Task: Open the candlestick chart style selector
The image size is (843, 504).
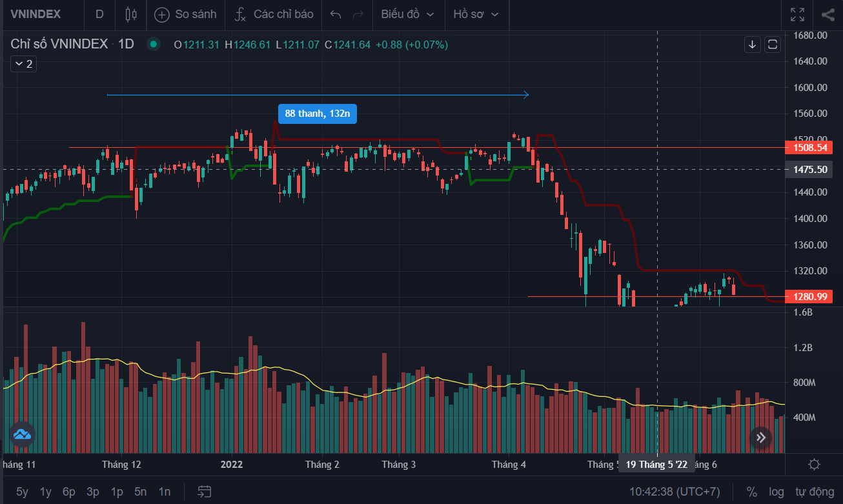Action: [132, 14]
